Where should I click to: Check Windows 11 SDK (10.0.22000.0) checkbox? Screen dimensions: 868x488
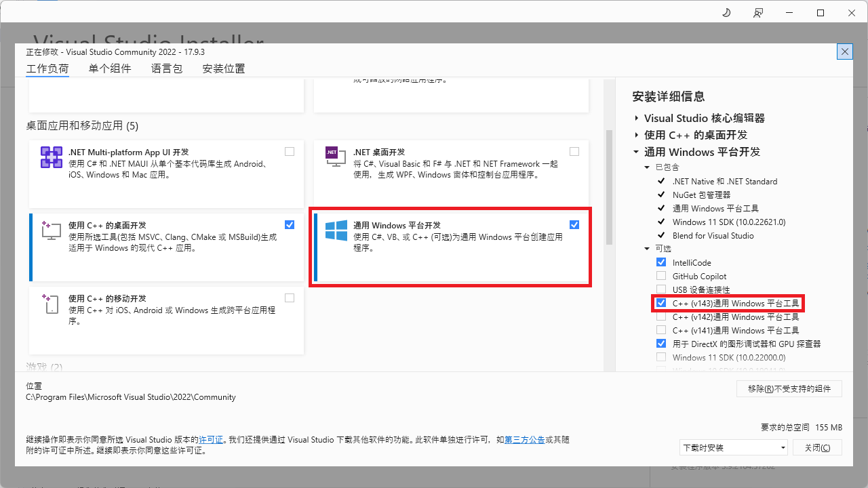click(x=661, y=357)
